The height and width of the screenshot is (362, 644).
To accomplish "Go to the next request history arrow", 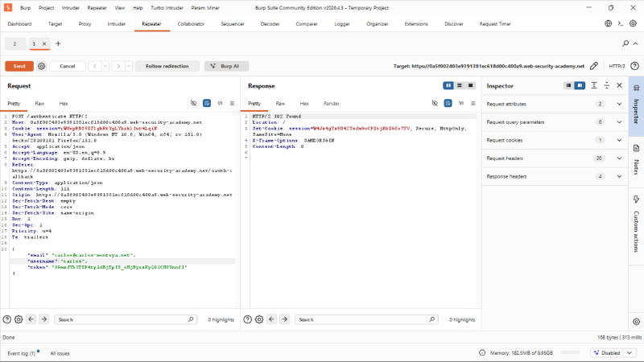I will (118, 66).
